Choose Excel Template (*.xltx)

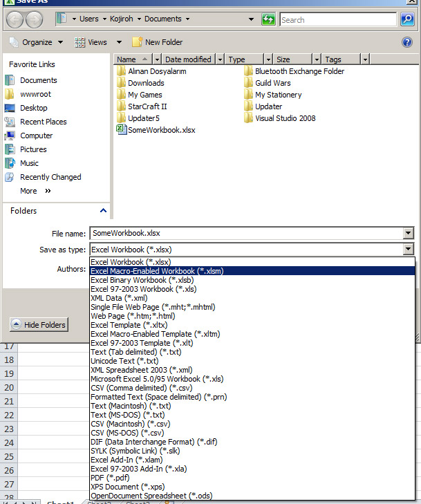click(252, 325)
